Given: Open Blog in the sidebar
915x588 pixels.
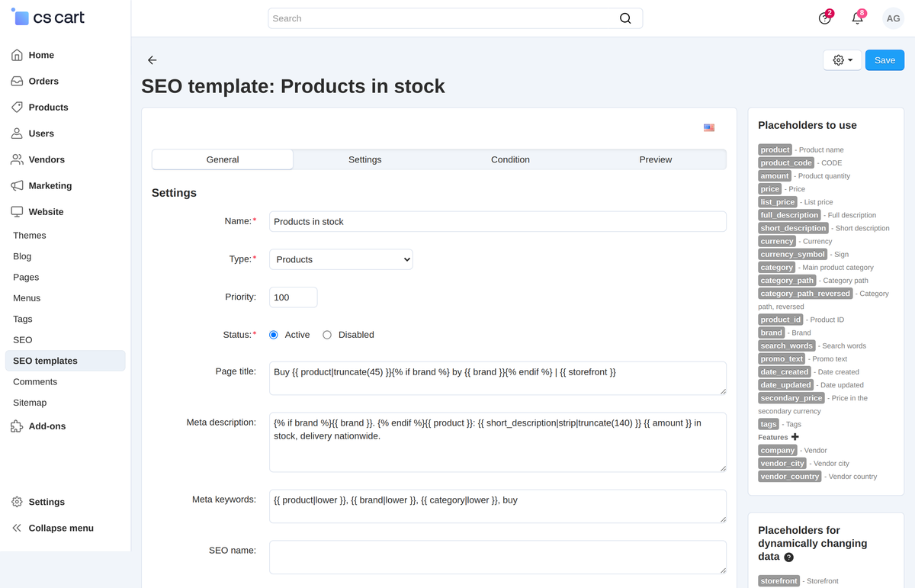Looking at the screenshot, I should coord(22,256).
